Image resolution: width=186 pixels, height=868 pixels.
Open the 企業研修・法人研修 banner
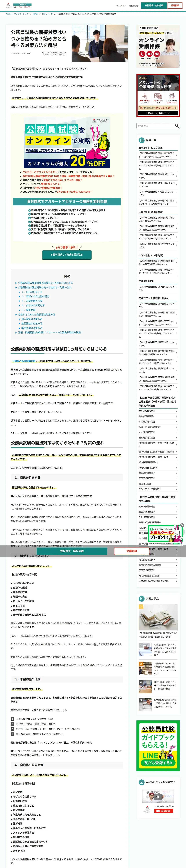(158, 95)
